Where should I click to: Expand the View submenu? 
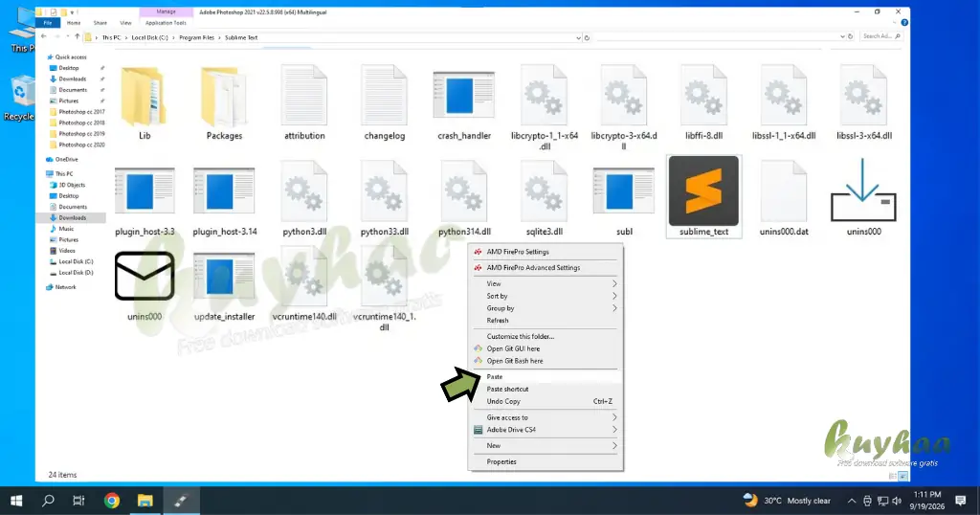pyautogui.click(x=545, y=283)
